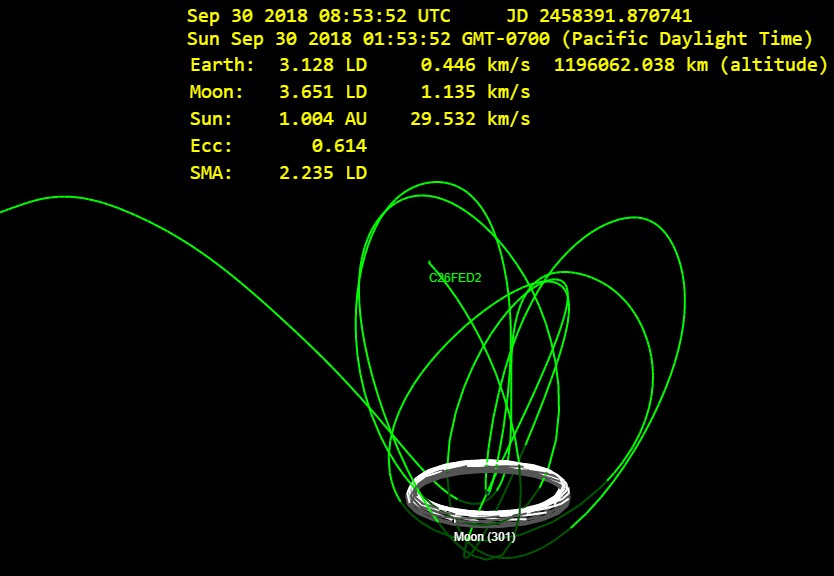Select the SMA: semi-major axis label

pos(210,173)
